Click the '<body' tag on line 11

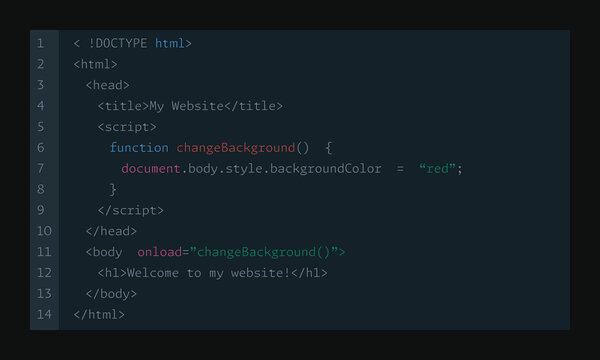[104, 252]
